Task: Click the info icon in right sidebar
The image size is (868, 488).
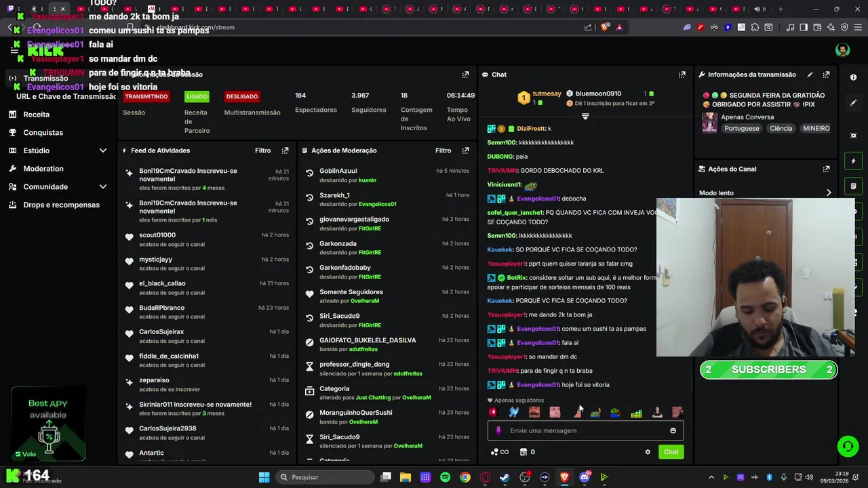Action: tap(854, 77)
